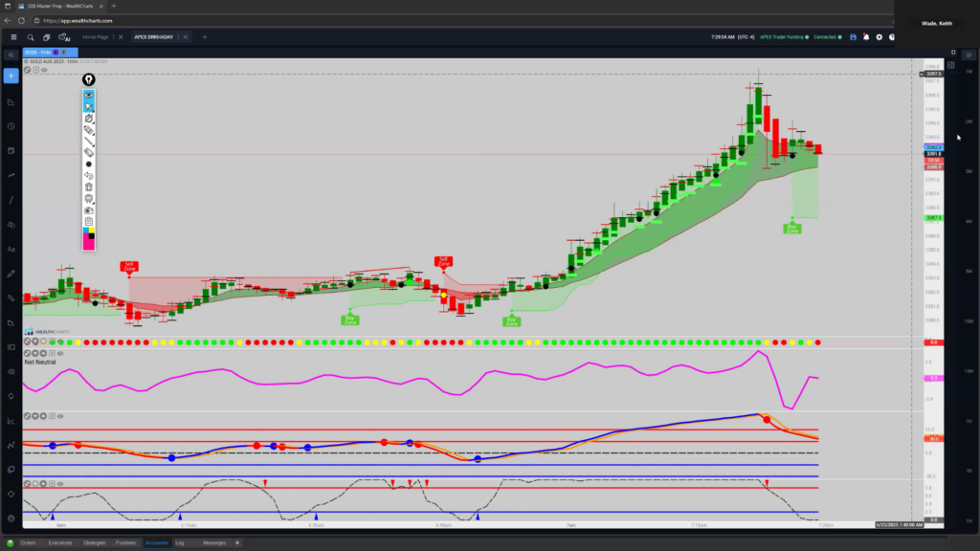Image resolution: width=980 pixels, height=551 pixels.
Task: Move Net Neutral pane up with arrow
Action: (x=44, y=354)
